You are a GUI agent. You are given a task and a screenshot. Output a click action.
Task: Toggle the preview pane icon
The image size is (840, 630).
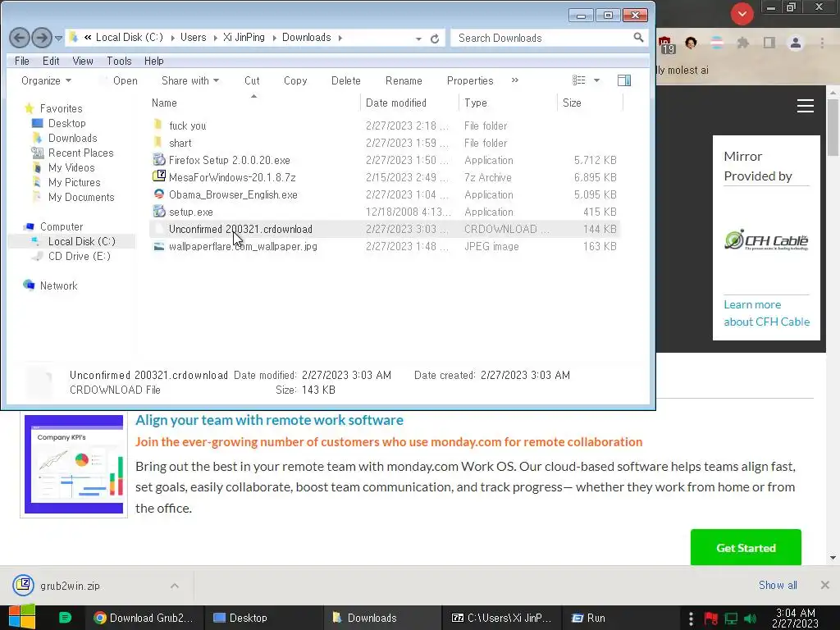624,80
